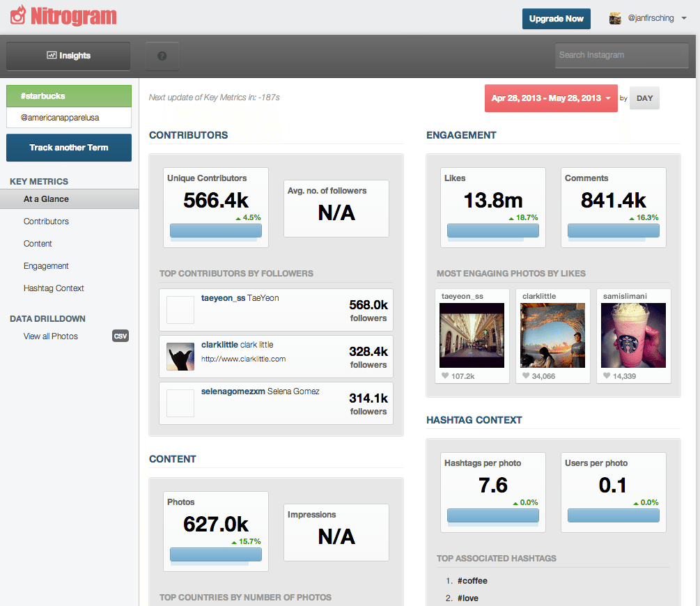
Task: Click the @janfirsching profile avatar
Action: click(615, 18)
